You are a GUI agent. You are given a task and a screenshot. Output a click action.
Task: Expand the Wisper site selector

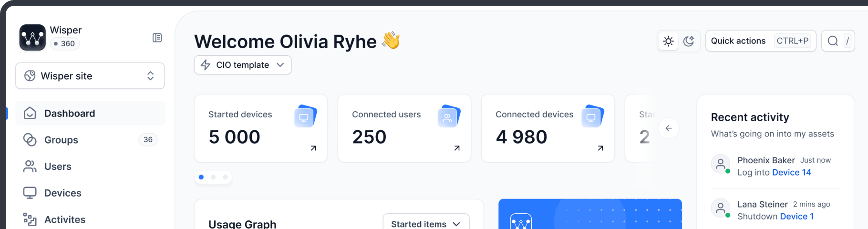[90, 76]
